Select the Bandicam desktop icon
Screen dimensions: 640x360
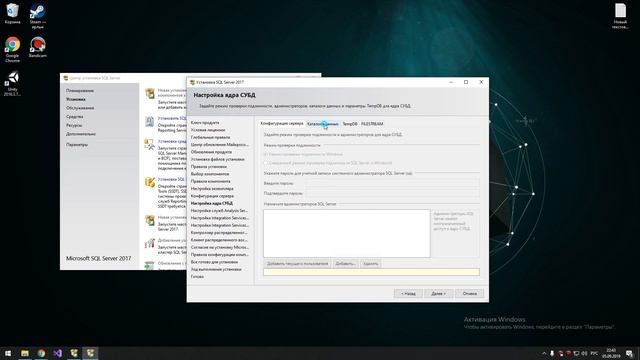pos(38,47)
